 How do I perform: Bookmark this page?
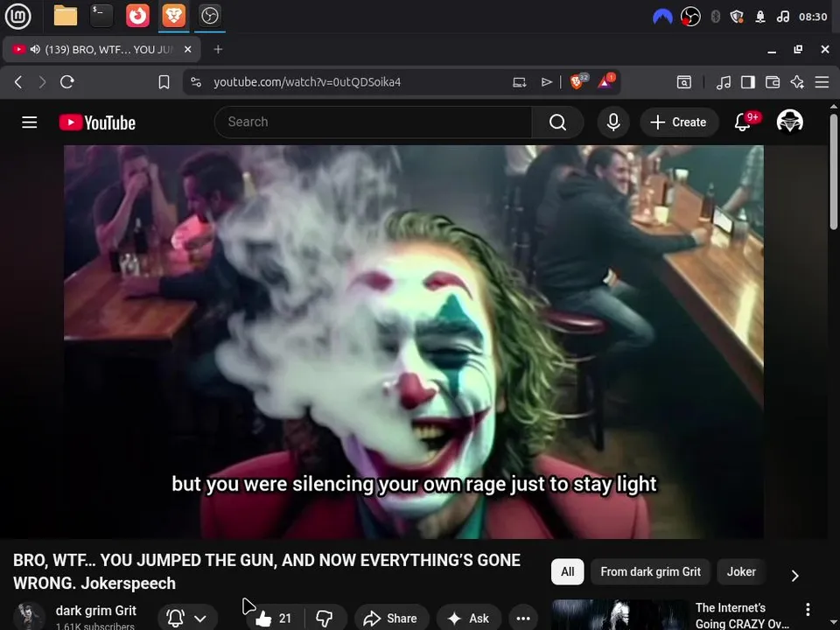tap(164, 82)
